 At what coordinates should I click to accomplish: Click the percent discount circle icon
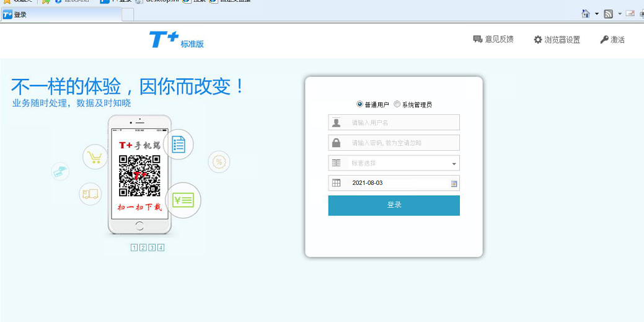[x=219, y=162]
